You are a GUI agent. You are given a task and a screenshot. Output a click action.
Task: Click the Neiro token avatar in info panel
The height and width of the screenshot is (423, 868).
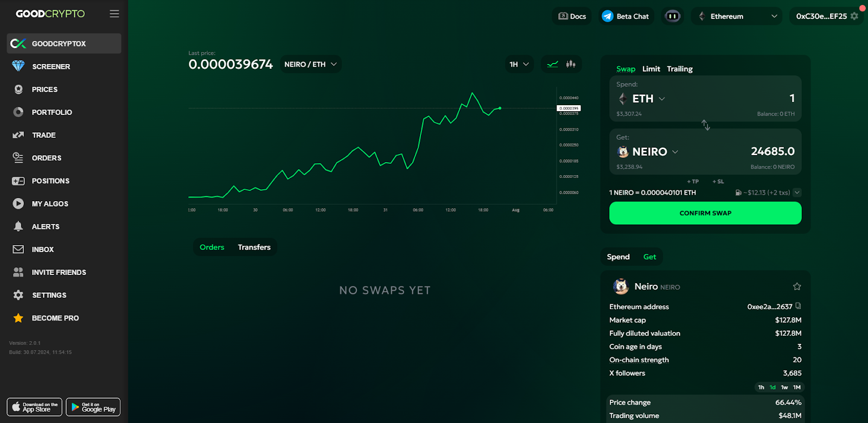click(621, 286)
